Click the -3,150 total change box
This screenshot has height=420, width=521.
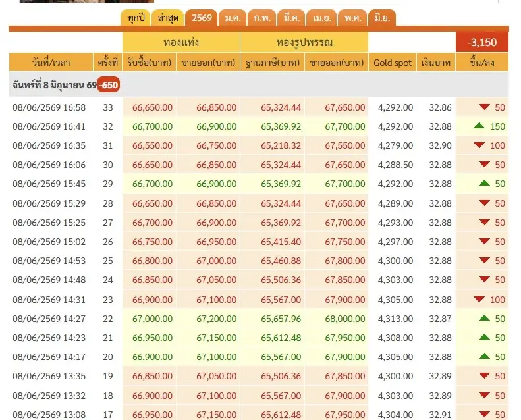481,43
